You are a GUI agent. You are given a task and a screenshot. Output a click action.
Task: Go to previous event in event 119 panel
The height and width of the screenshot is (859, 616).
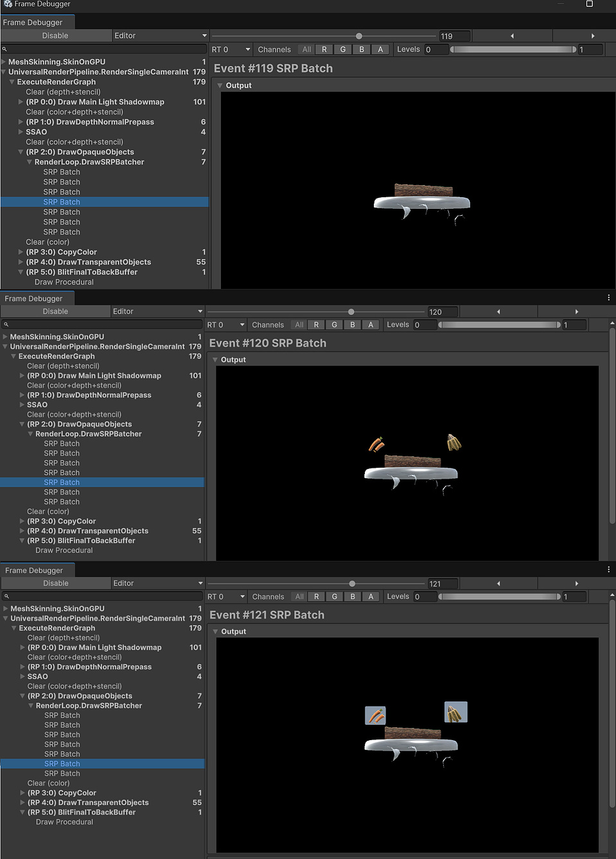512,36
